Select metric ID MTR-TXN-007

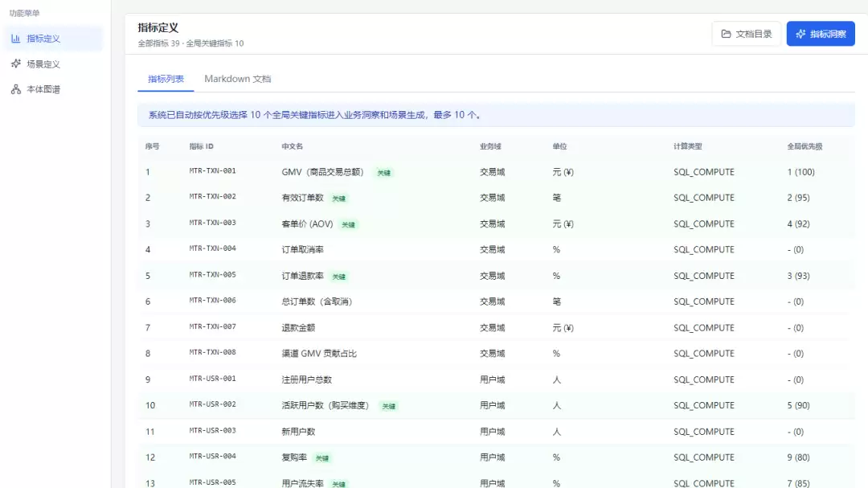point(212,327)
